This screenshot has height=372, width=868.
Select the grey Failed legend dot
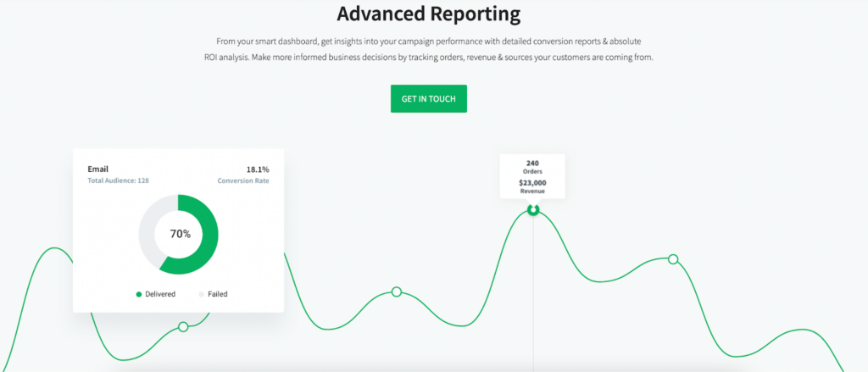click(202, 295)
